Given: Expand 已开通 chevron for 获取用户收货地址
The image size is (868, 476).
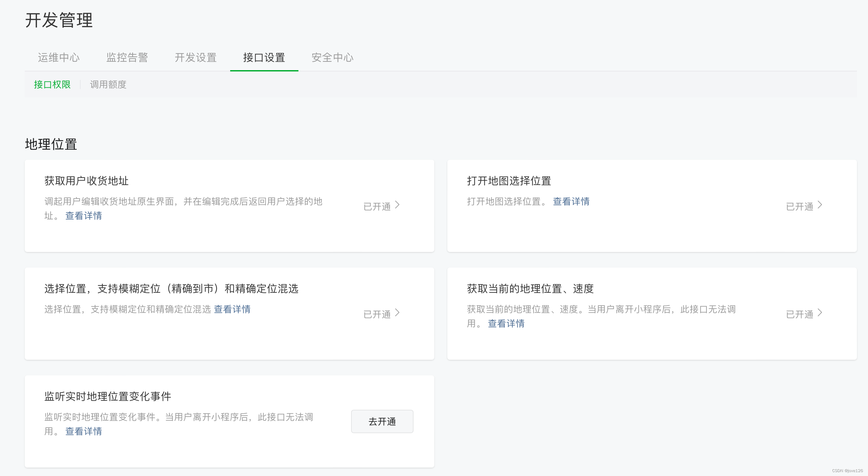Looking at the screenshot, I should pyautogui.click(x=397, y=205).
